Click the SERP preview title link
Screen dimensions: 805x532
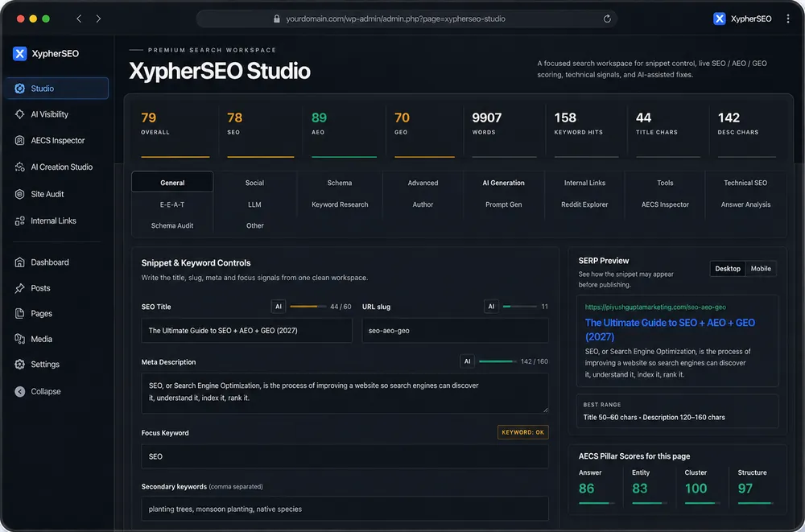pos(670,330)
